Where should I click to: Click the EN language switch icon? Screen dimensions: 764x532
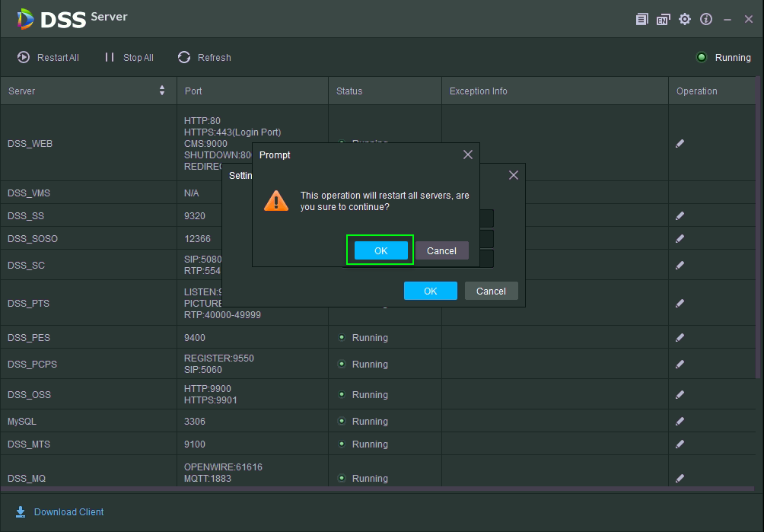(663, 19)
